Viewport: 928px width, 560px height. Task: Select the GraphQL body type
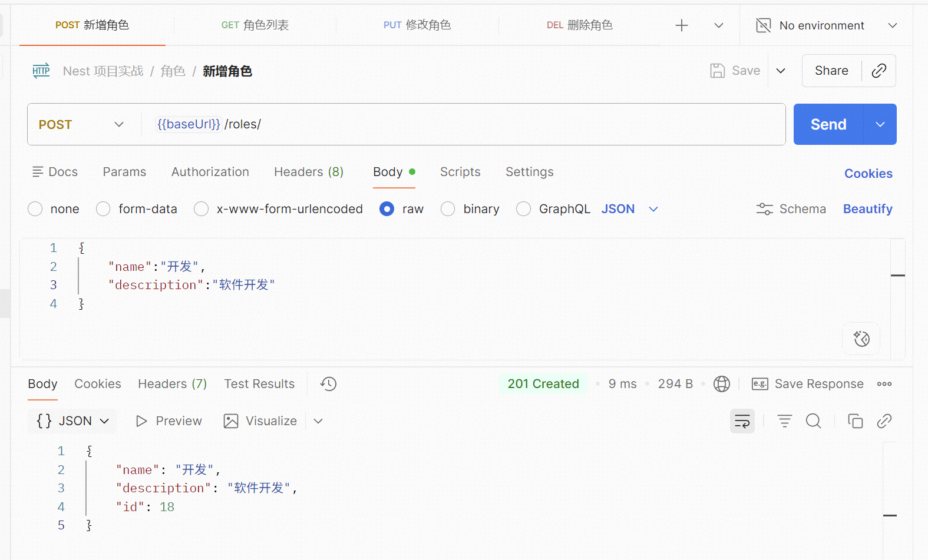(x=523, y=209)
